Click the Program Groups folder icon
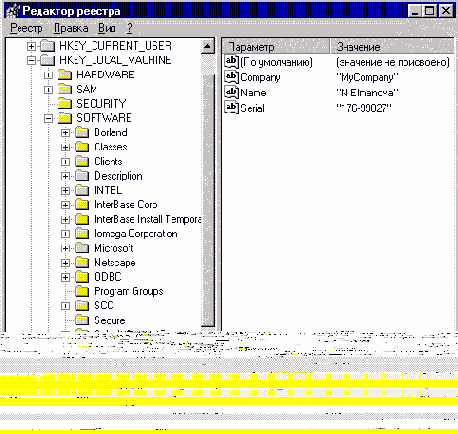458x434 pixels. (x=82, y=292)
